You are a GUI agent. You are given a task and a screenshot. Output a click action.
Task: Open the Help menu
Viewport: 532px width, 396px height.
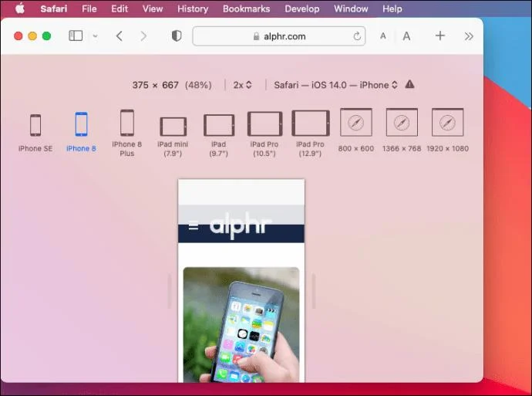pyautogui.click(x=392, y=8)
